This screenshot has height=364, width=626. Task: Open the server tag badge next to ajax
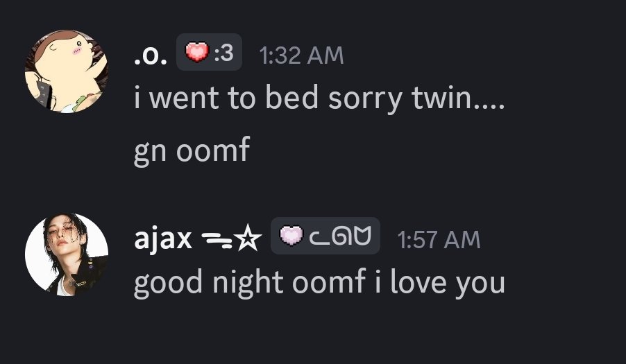[x=325, y=236]
